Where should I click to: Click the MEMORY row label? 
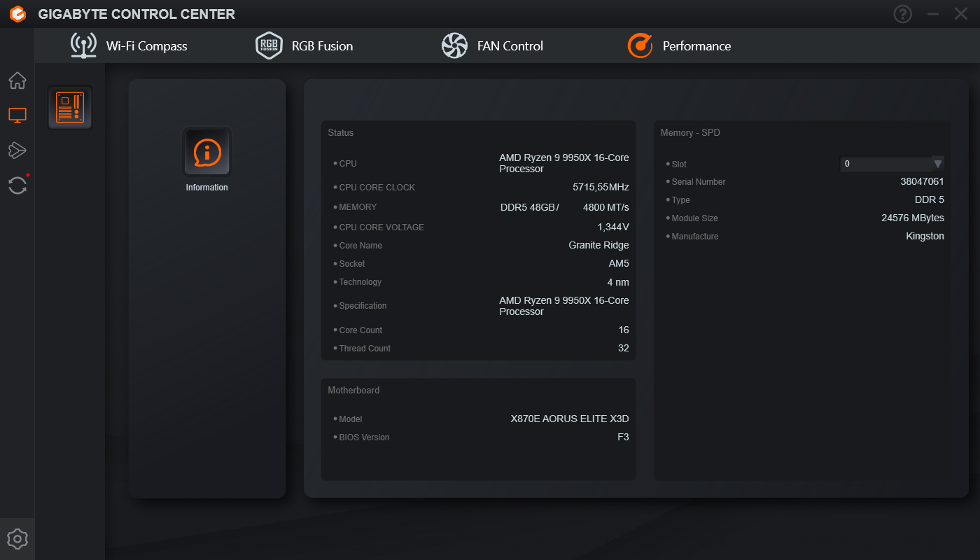coord(358,207)
